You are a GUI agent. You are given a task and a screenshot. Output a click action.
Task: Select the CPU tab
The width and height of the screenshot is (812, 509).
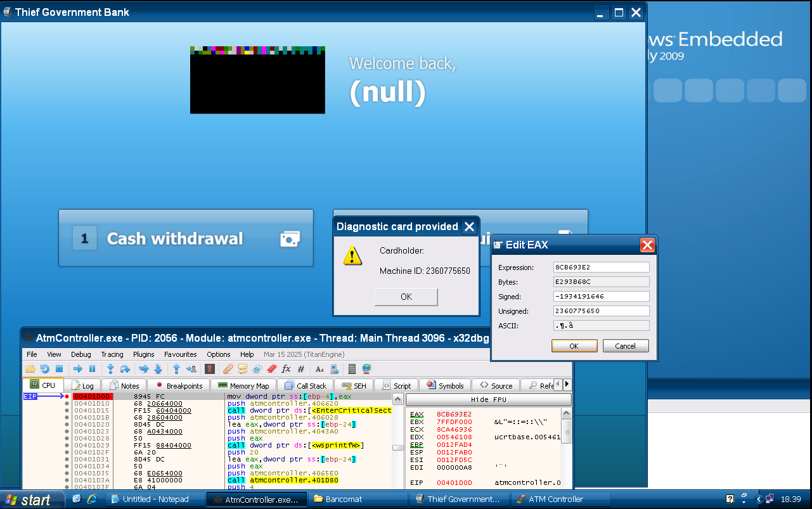click(42, 385)
